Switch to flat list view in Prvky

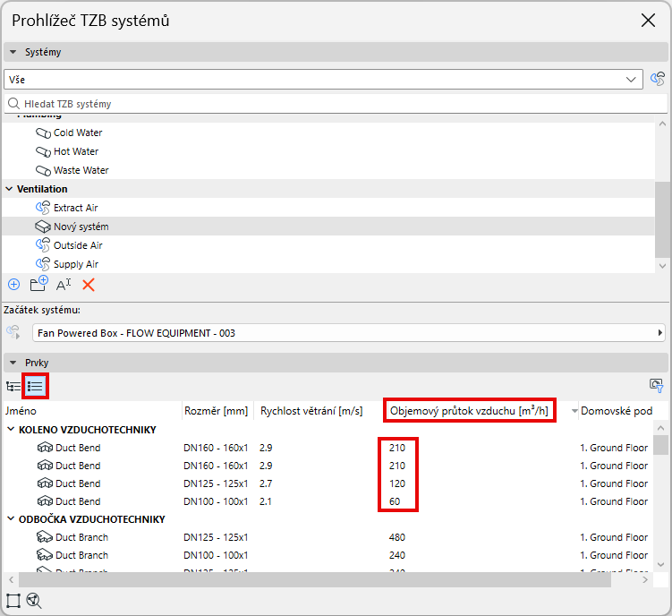35,386
